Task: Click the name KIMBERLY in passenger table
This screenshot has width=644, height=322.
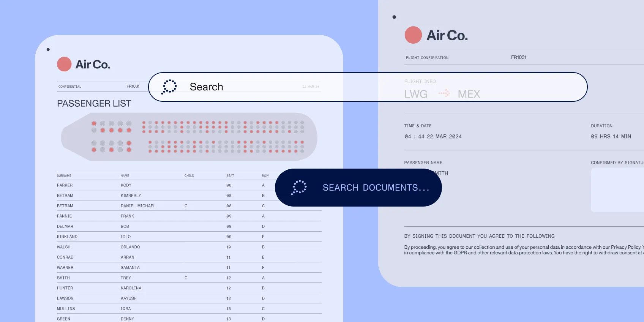Action: click(x=131, y=196)
